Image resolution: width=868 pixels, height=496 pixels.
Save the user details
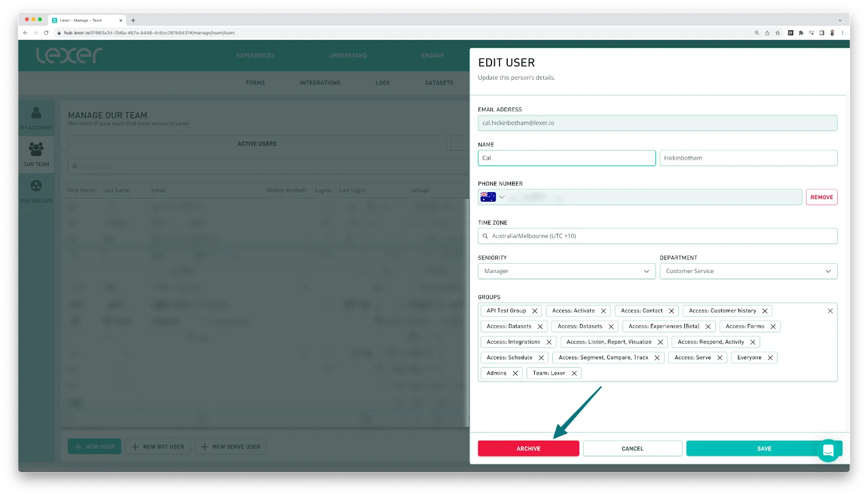pyautogui.click(x=764, y=449)
